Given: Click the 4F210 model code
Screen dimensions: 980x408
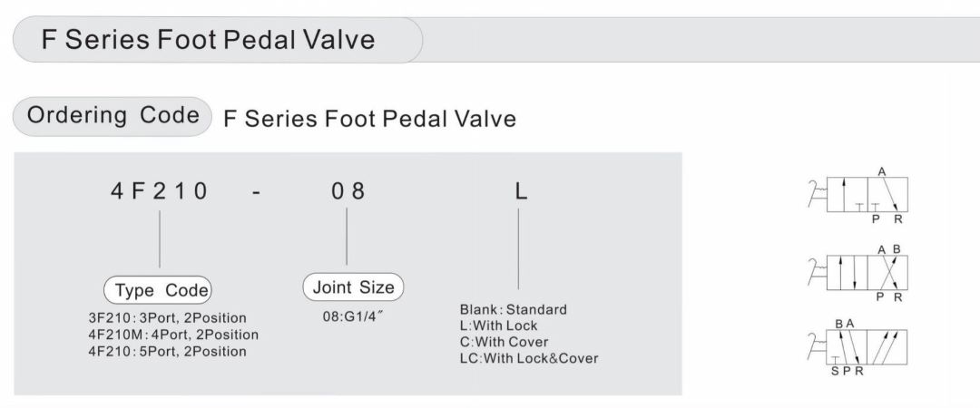Looking at the screenshot, I should coord(160,192).
